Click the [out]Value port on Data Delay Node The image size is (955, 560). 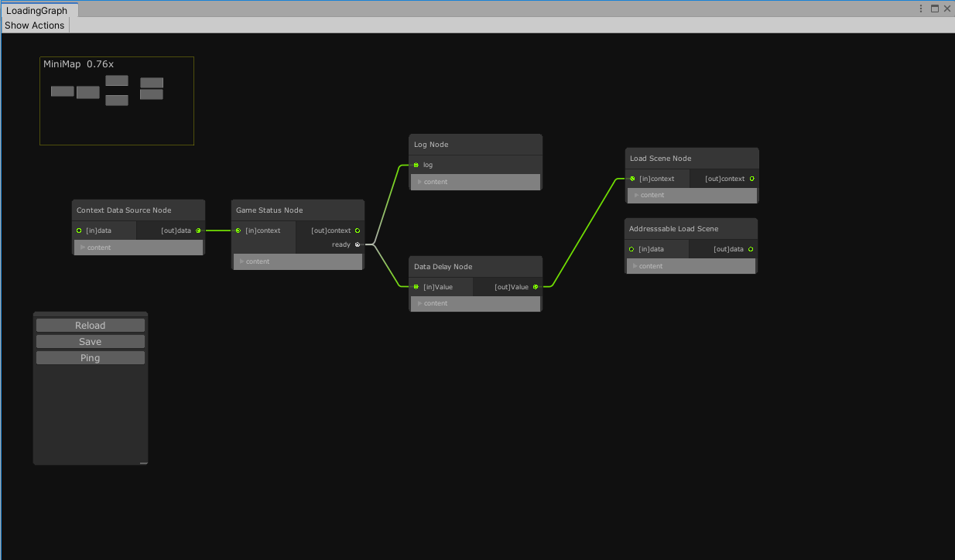coord(536,287)
